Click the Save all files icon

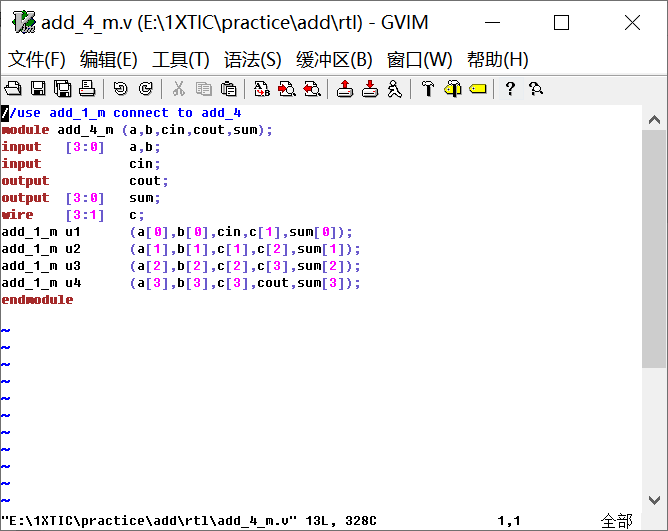click(63, 89)
